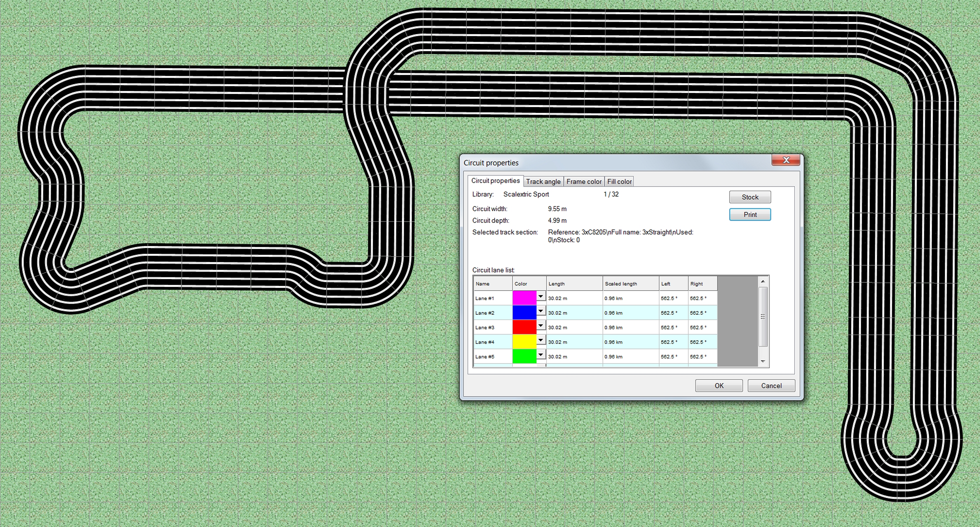The width and height of the screenshot is (980, 527).
Task: Open the Lane #1 color dropdown arrow
Action: [540, 297]
